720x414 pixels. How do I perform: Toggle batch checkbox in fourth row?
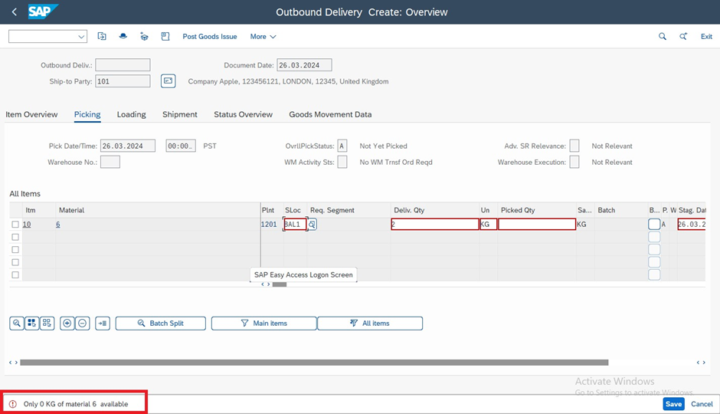(654, 262)
